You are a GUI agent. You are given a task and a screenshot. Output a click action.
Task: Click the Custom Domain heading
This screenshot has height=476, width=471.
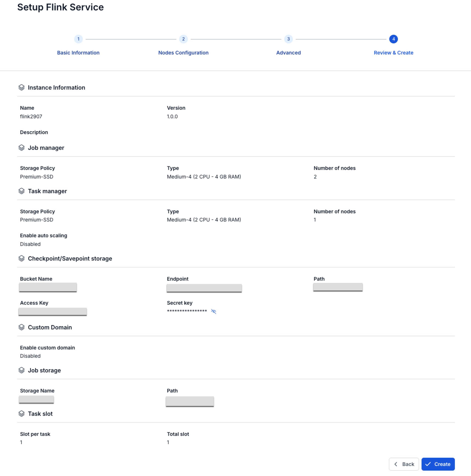point(50,327)
